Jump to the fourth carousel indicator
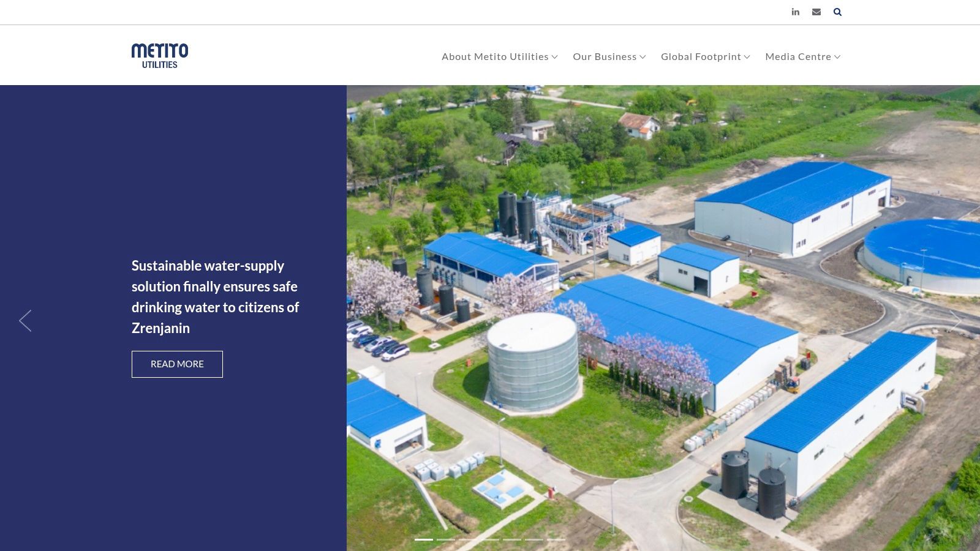 tap(490, 539)
